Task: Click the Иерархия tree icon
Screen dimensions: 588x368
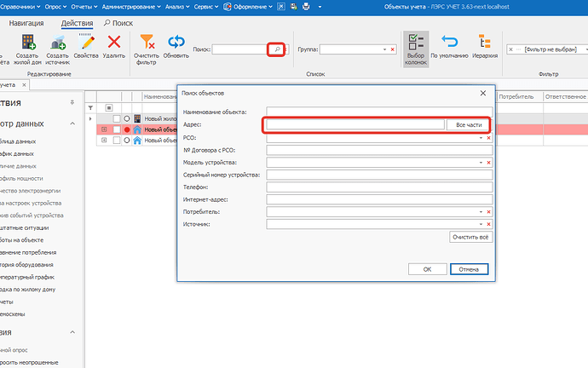Action: pyautogui.click(x=485, y=41)
